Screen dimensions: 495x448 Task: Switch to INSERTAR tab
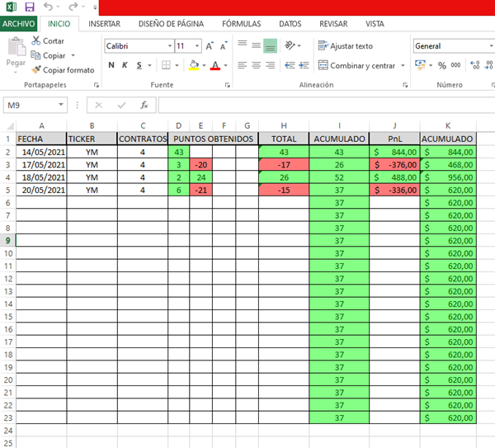(x=105, y=24)
